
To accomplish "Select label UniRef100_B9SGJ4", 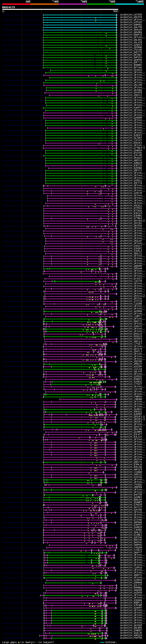I will 131,334.
